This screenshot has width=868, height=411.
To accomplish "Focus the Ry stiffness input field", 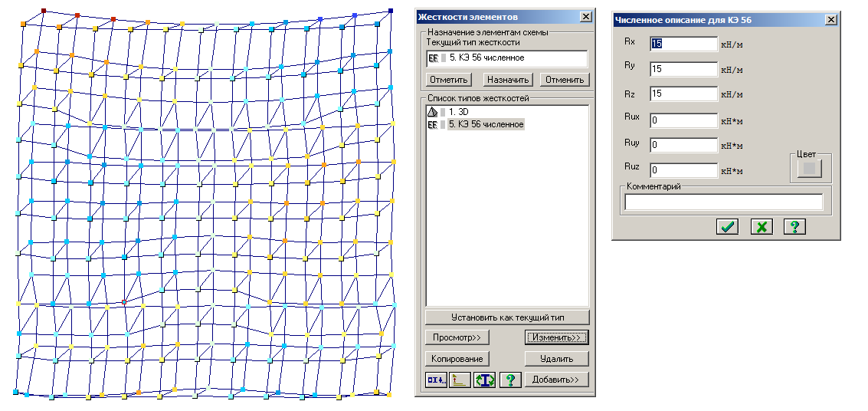I will click(x=683, y=69).
